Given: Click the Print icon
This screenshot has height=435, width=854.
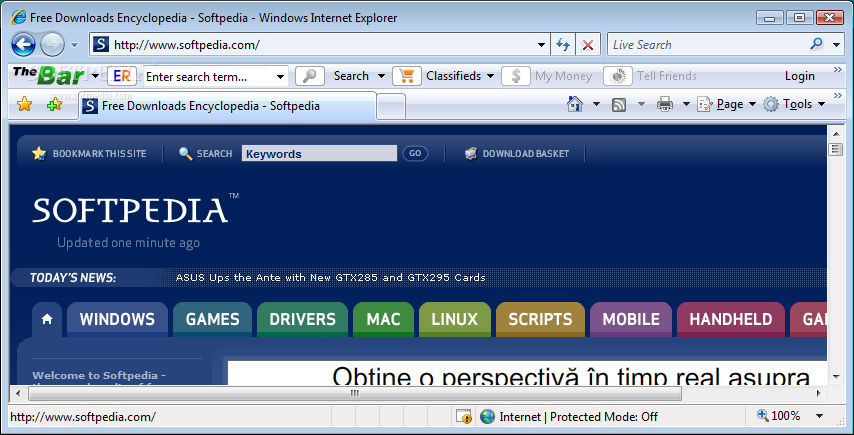Looking at the screenshot, I should point(664,104).
